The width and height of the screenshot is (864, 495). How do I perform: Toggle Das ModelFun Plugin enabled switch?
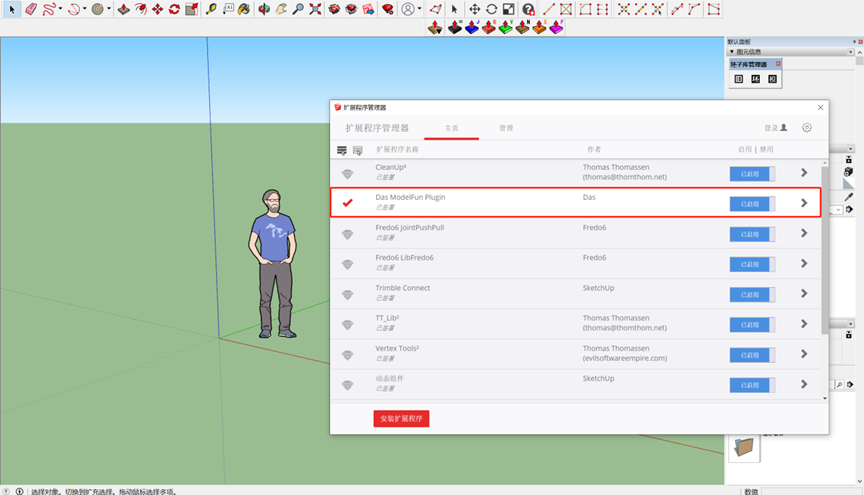click(752, 204)
